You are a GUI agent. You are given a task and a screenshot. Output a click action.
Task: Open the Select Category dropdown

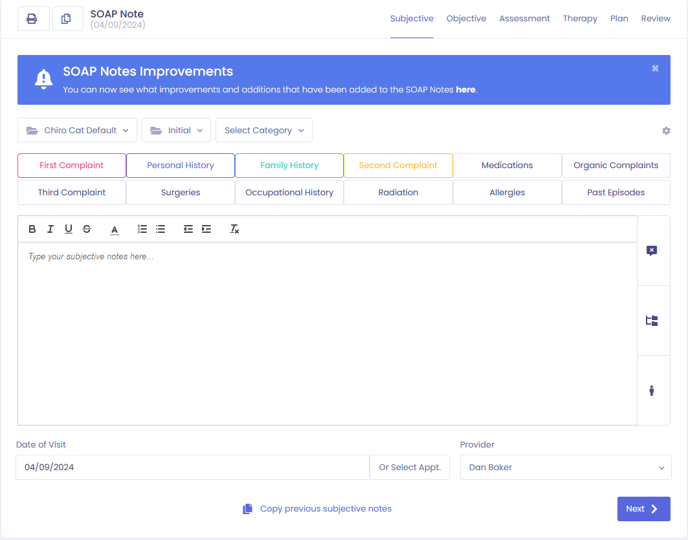tap(264, 130)
